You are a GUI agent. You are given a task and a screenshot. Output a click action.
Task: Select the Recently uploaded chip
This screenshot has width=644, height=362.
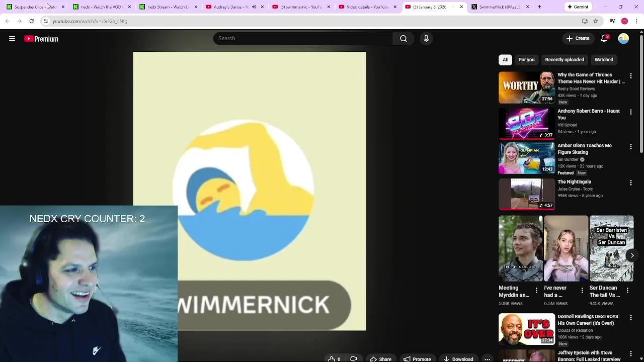coord(565,60)
